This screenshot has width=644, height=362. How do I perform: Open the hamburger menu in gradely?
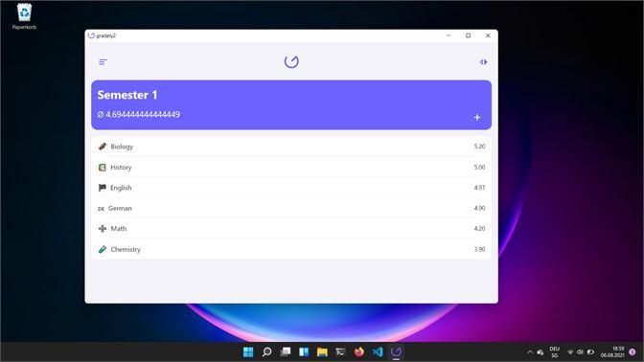coord(103,62)
